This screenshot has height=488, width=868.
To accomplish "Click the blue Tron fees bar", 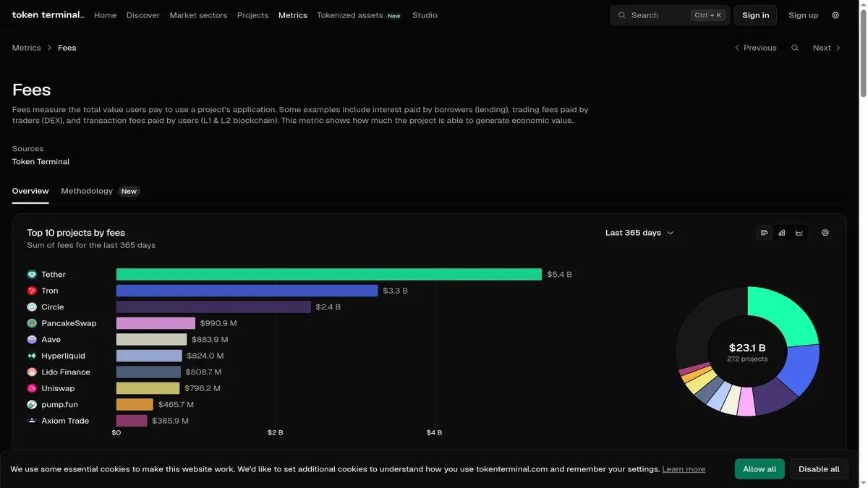I will (x=247, y=291).
